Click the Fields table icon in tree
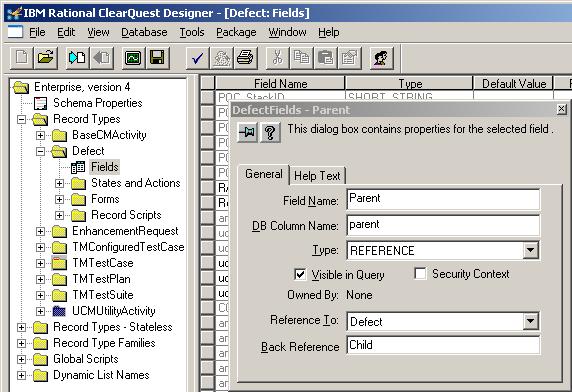572x392 pixels. 78,167
